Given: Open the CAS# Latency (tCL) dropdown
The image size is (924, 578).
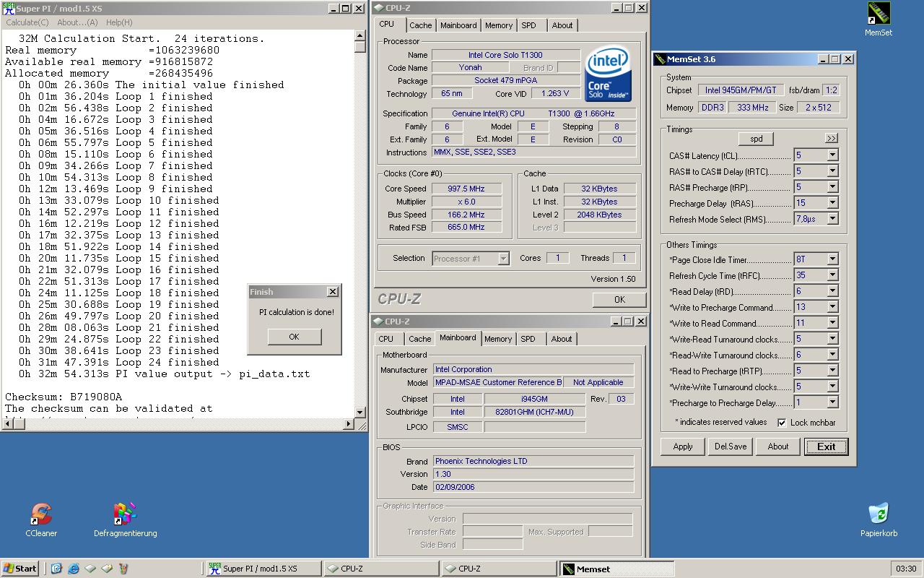Looking at the screenshot, I should click(x=832, y=155).
